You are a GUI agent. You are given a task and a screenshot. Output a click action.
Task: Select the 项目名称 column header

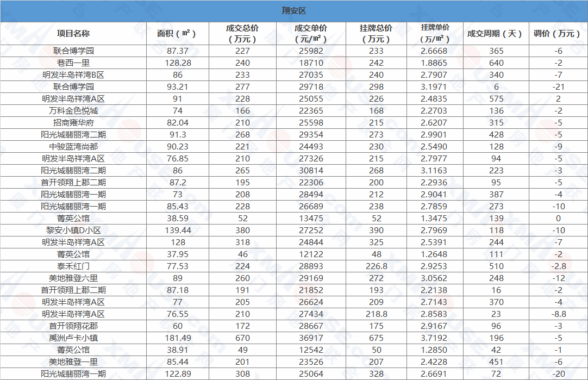(x=73, y=33)
